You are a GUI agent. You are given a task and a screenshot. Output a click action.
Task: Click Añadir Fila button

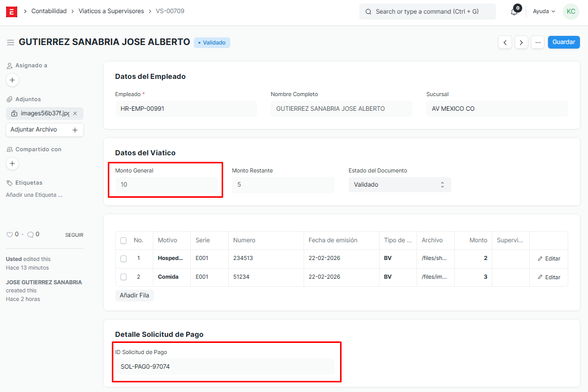pyautogui.click(x=135, y=295)
